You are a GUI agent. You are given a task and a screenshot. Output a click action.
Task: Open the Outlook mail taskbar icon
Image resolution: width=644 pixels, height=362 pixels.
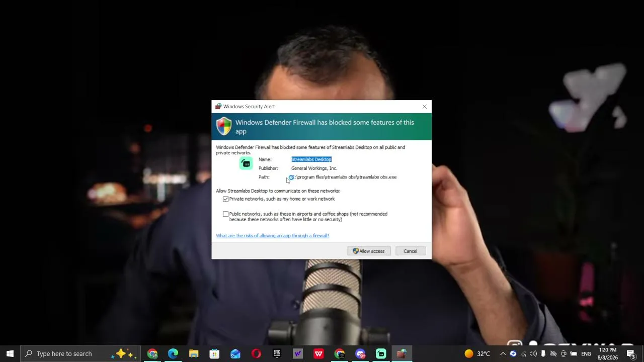(235, 353)
